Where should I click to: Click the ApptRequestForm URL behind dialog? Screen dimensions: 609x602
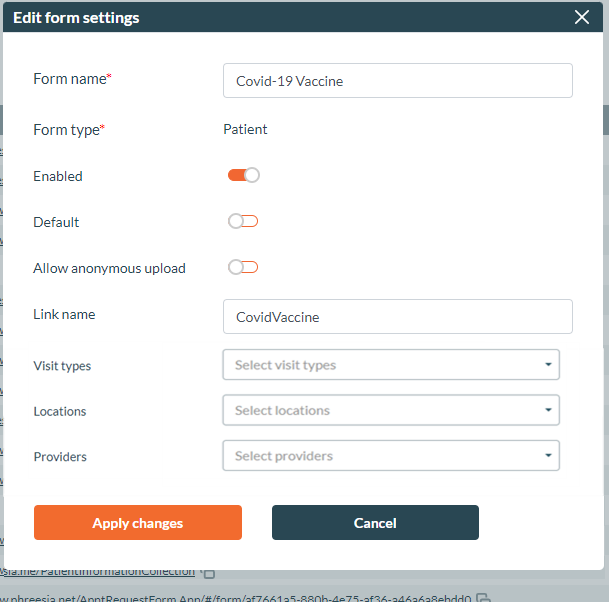coord(235,598)
